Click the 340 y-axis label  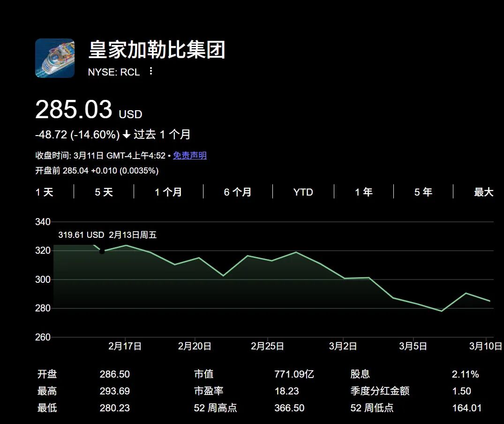(x=43, y=222)
